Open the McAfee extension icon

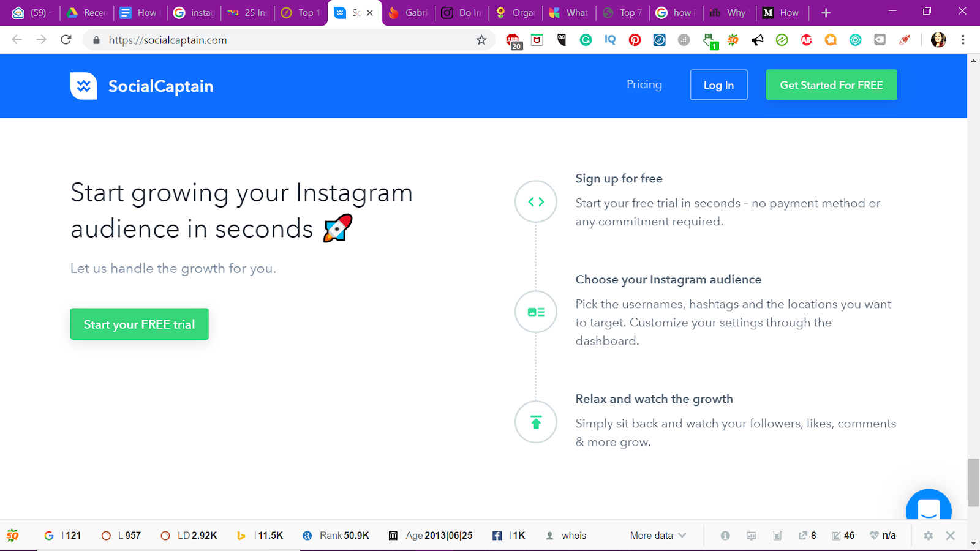coord(537,40)
